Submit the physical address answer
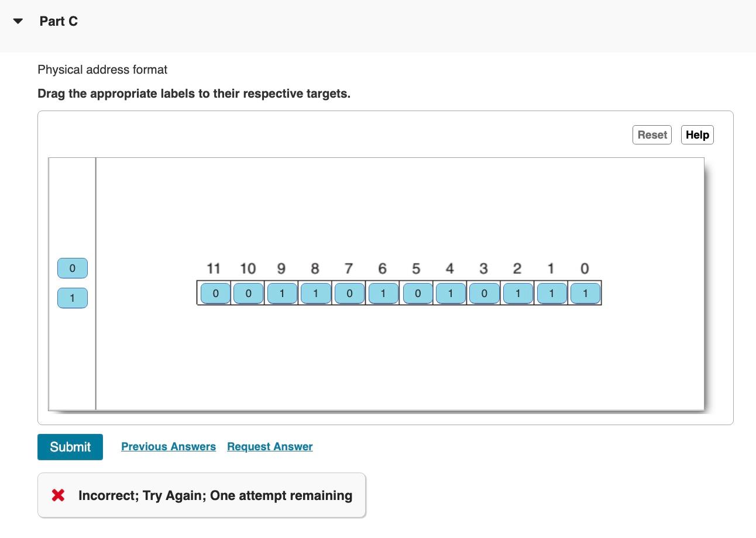 click(70, 447)
